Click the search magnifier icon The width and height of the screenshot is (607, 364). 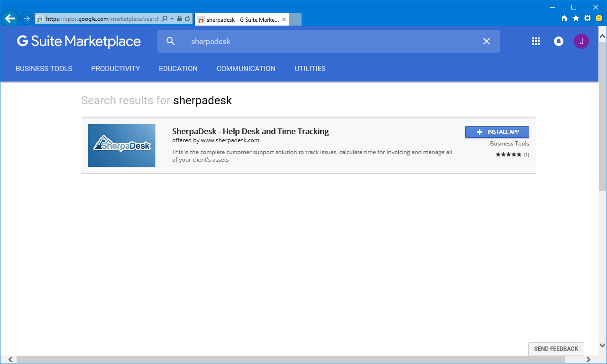[x=170, y=41]
